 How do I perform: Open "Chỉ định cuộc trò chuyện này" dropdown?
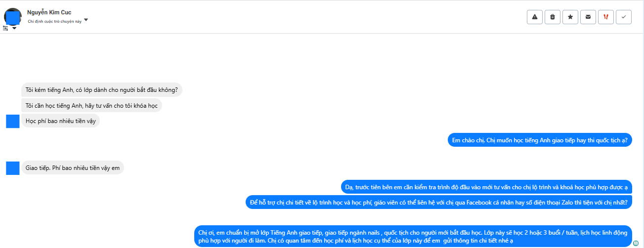click(x=55, y=21)
